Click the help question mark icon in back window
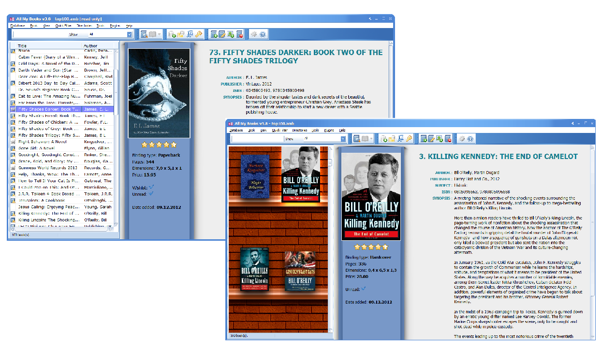Image resolution: width=616 pixels, height=364 pixels. click(x=263, y=34)
